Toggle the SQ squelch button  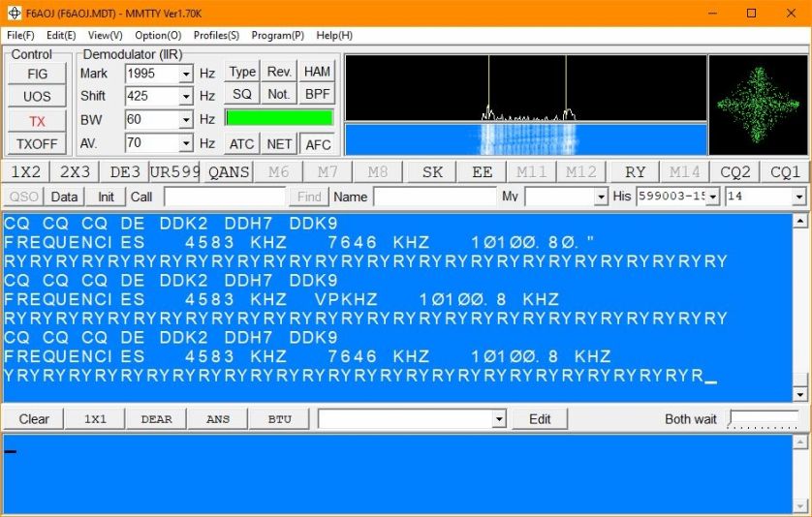[241, 95]
